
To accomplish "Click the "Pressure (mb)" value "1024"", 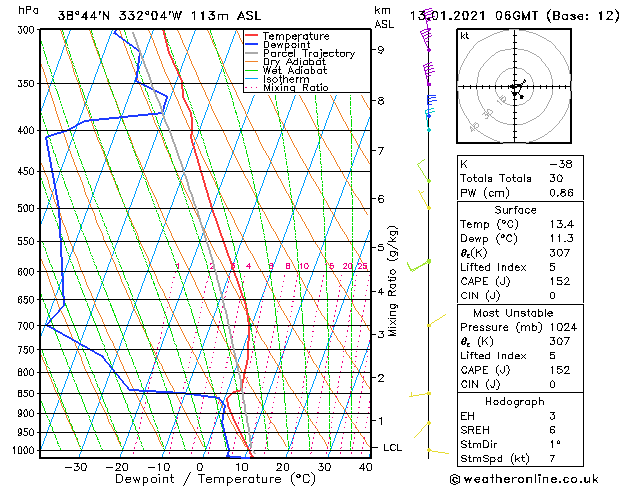I will (563, 327).
